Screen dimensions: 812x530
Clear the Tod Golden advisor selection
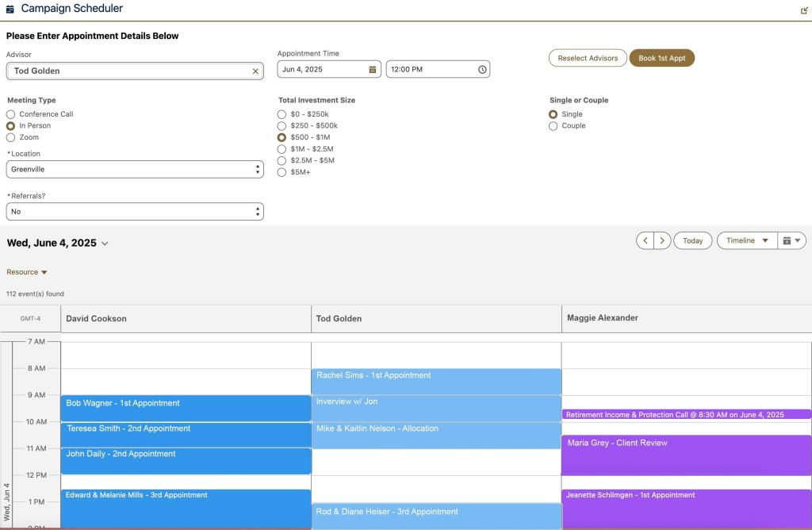[255, 71]
